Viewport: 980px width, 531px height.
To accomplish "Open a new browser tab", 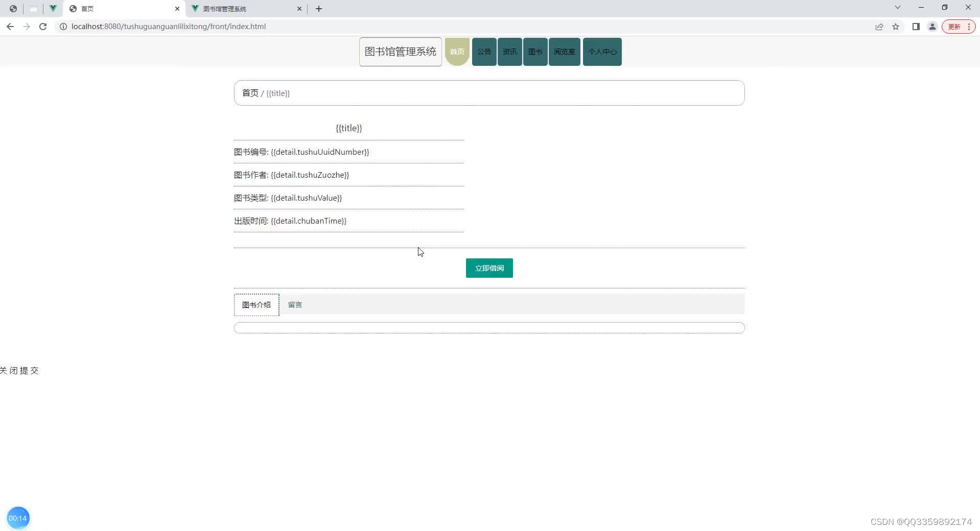I will (x=319, y=9).
